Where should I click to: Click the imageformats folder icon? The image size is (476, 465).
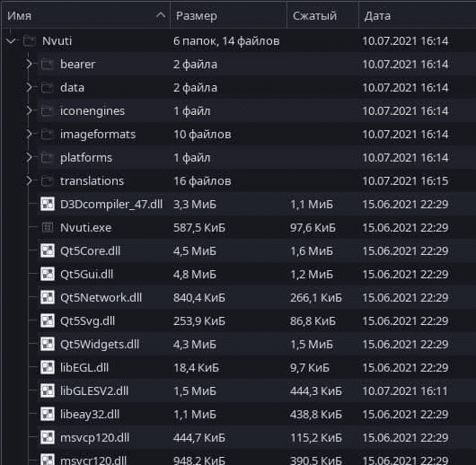[x=48, y=134]
